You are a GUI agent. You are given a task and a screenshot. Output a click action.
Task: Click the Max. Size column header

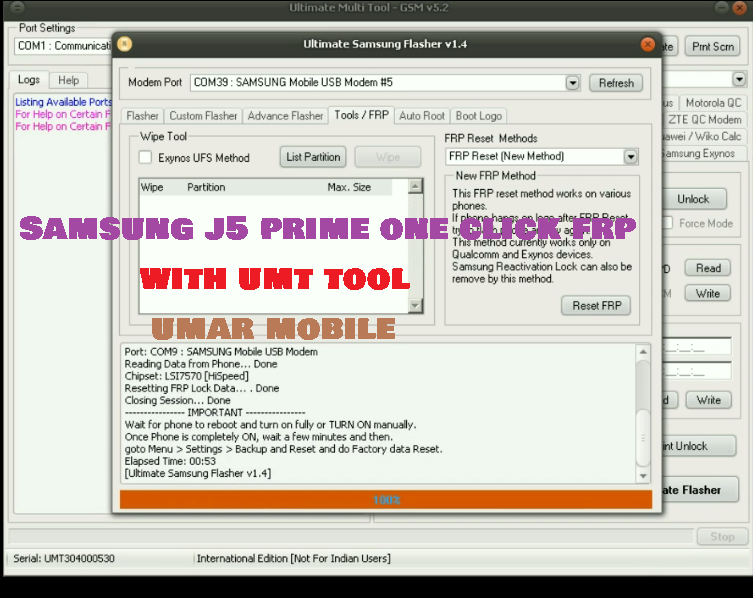[349, 187]
